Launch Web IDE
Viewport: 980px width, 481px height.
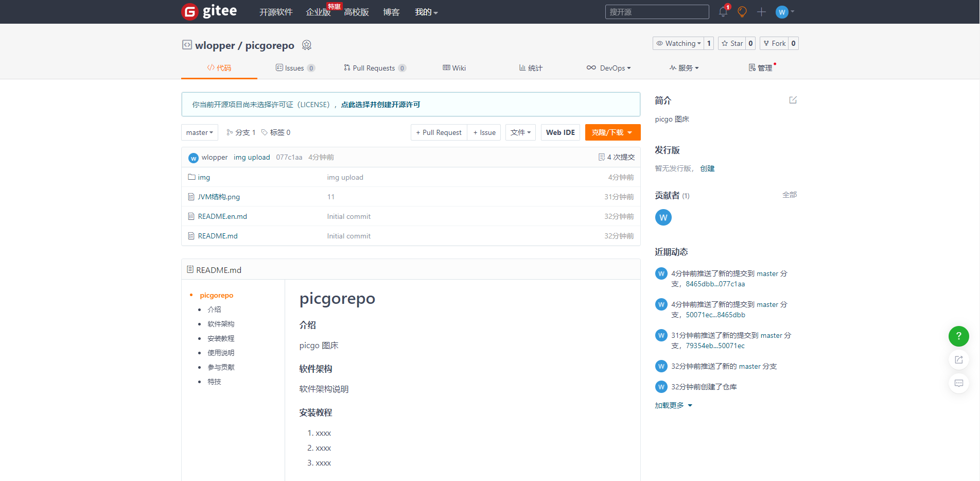(x=560, y=132)
